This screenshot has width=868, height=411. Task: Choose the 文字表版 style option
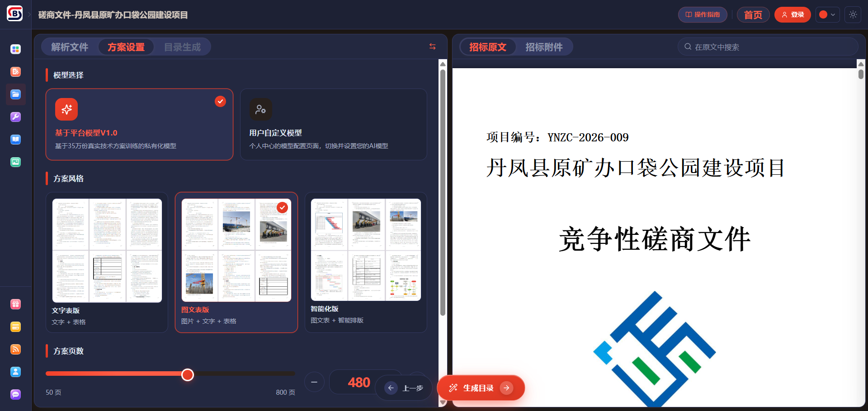click(x=107, y=262)
